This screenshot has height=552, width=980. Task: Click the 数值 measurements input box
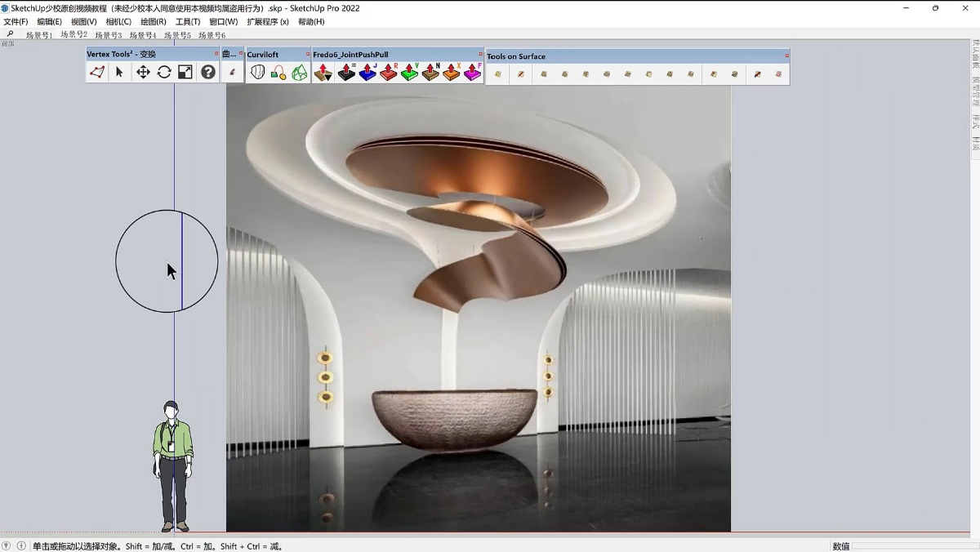[x=915, y=545]
